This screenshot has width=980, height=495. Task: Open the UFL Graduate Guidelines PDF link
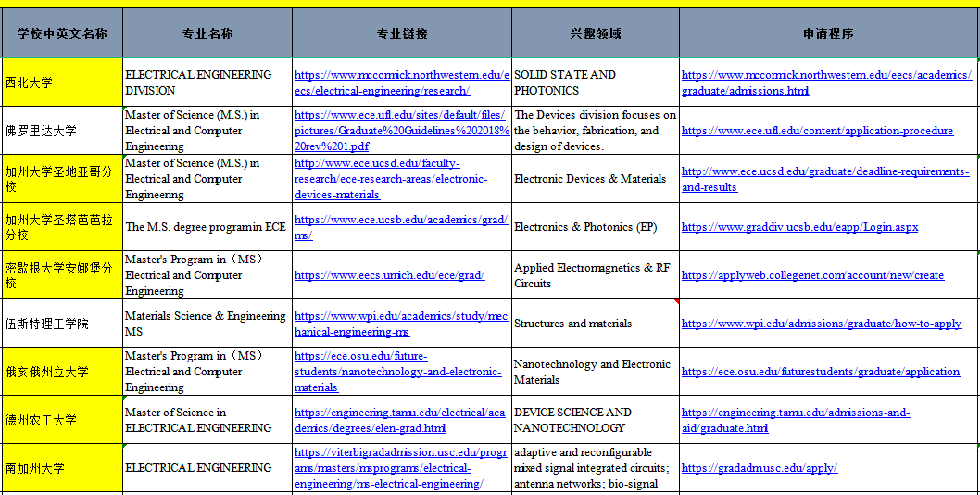click(402, 131)
